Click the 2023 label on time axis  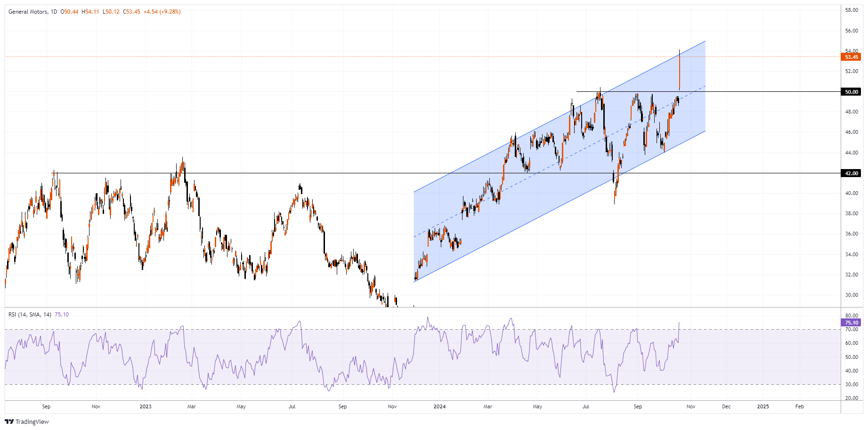[x=146, y=406]
